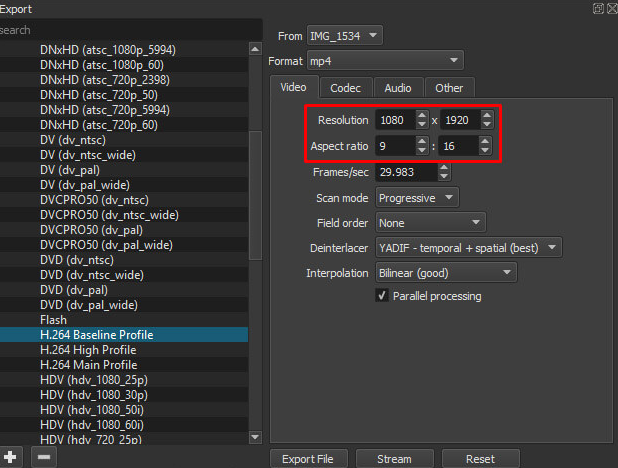
Task: Decrease the resolution height value 1920
Action: 487,124
